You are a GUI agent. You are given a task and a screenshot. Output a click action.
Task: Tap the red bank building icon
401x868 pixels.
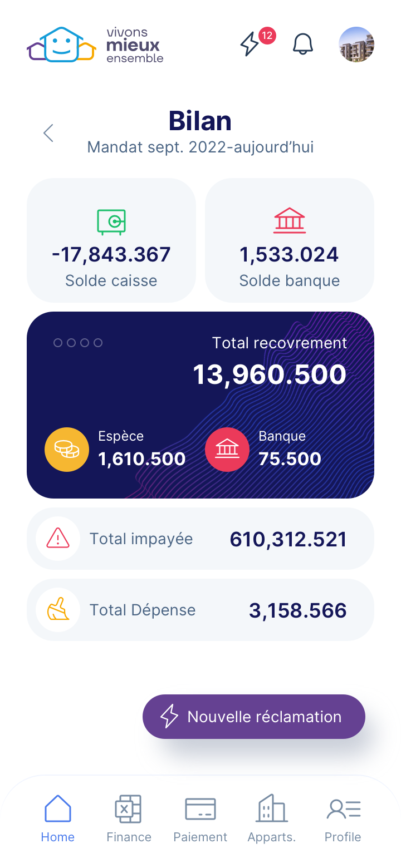click(290, 221)
